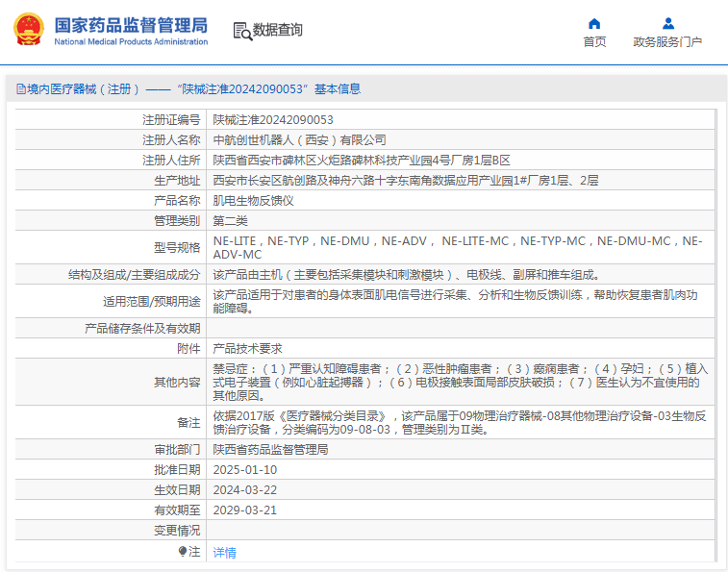Click the registration number 陕械注准20242090053 in table

click(x=273, y=120)
